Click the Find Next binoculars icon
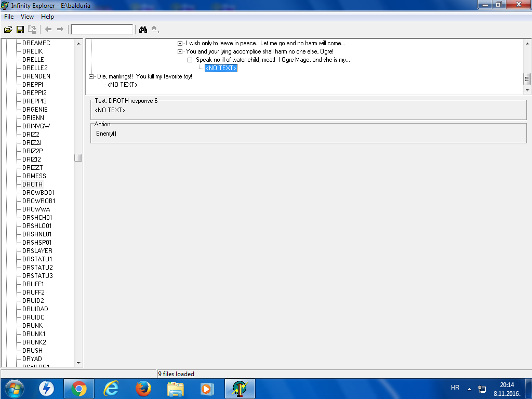This screenshot has width=532, height=399. tap(155, 30)
